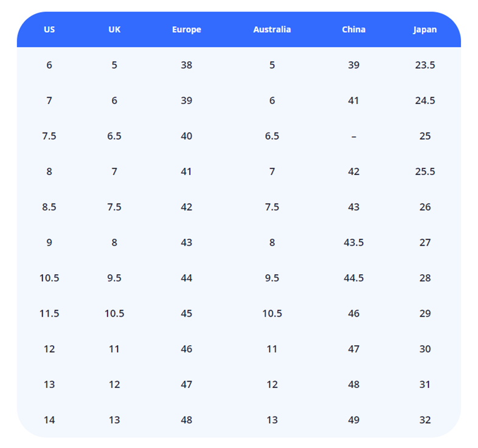Select US size 8.5 cell

49,207
